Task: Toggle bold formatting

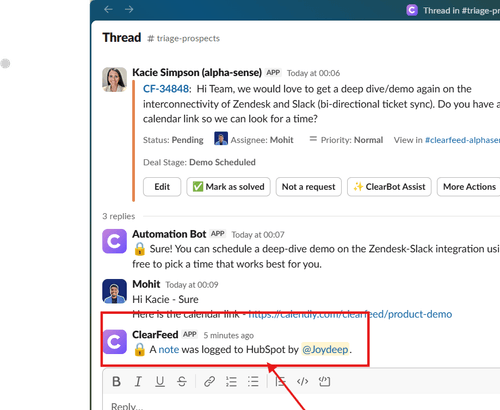Action: 116,381
